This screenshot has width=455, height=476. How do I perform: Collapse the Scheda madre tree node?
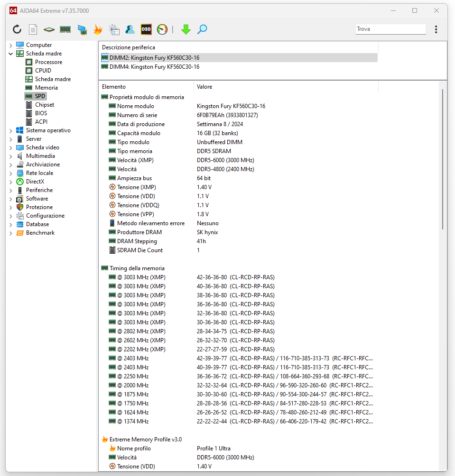point(10,54)
